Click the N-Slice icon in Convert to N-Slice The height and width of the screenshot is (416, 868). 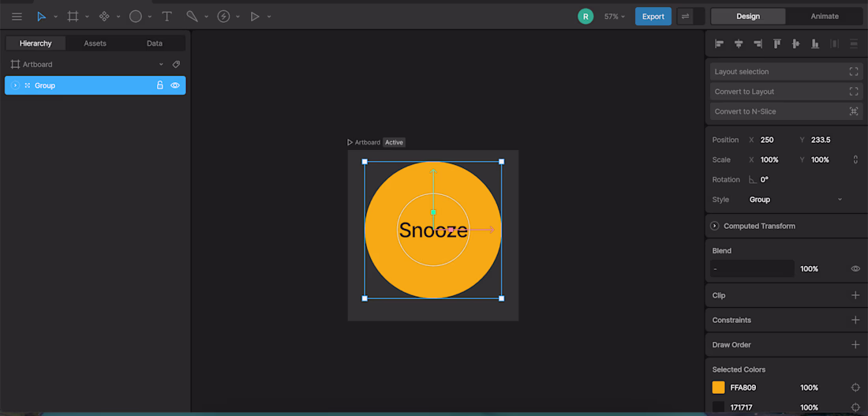click(854, 111)
